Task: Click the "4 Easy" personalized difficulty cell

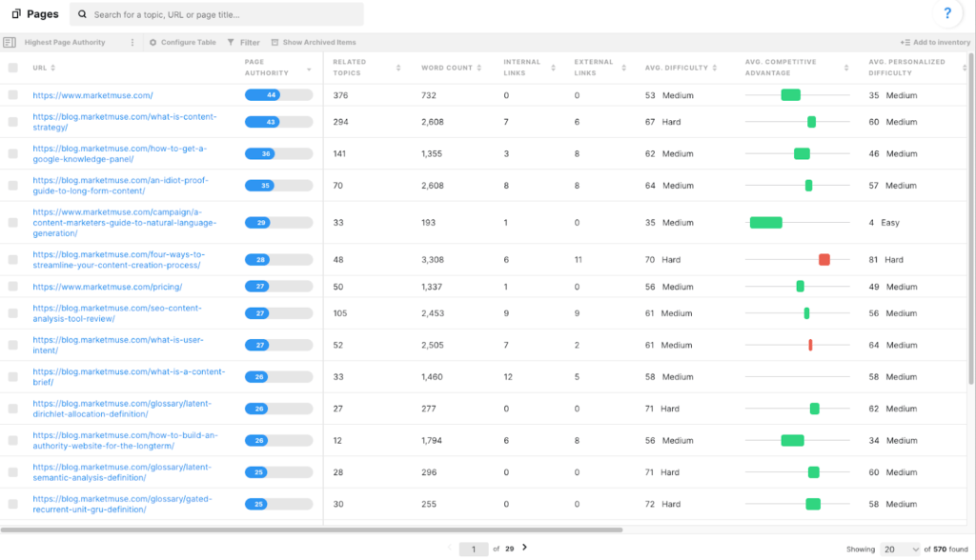Action: tap(884, 222)
